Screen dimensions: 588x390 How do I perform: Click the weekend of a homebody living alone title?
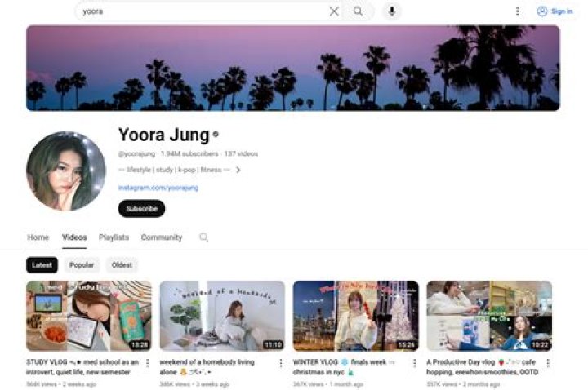[x=207, y=367]
